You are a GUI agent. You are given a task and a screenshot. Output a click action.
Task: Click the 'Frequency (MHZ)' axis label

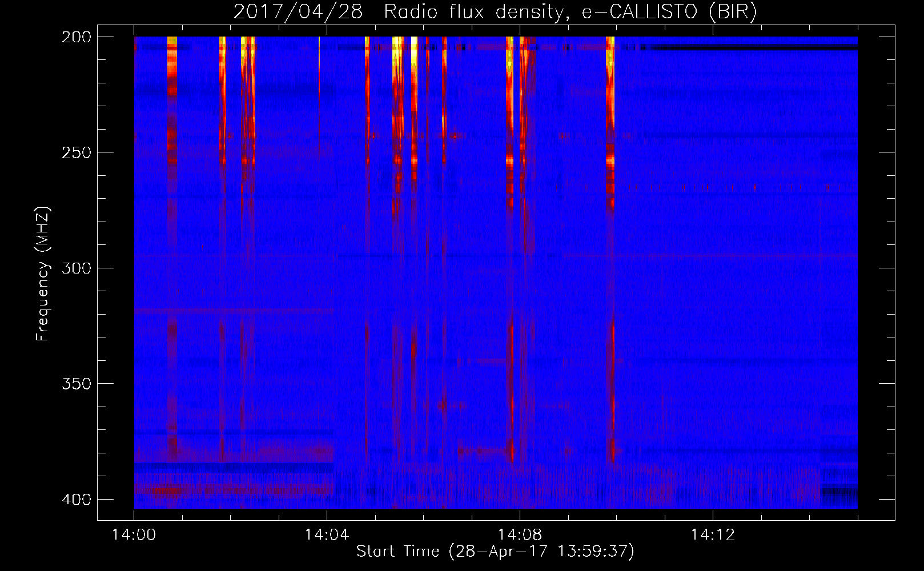click(x=43, y=274)
